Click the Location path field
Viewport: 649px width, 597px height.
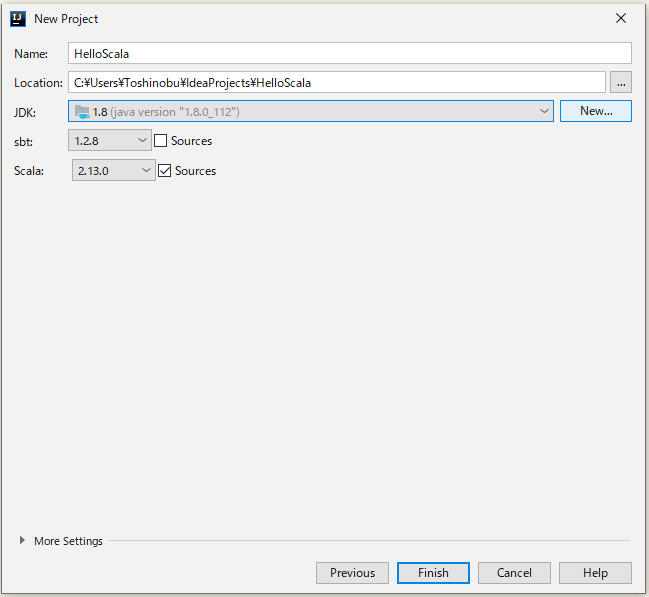337,82
